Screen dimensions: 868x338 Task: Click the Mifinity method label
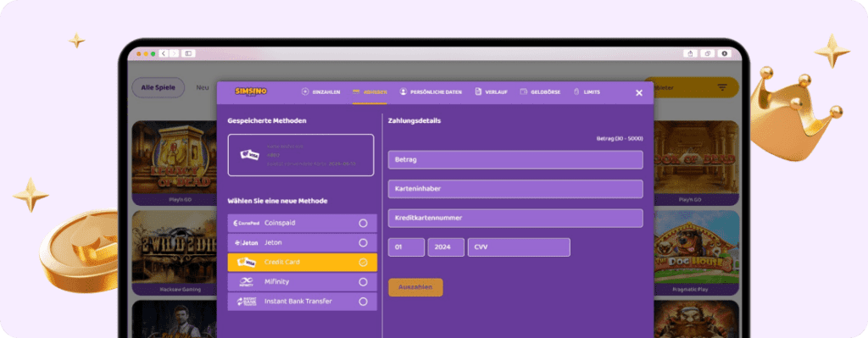(277, 282)
